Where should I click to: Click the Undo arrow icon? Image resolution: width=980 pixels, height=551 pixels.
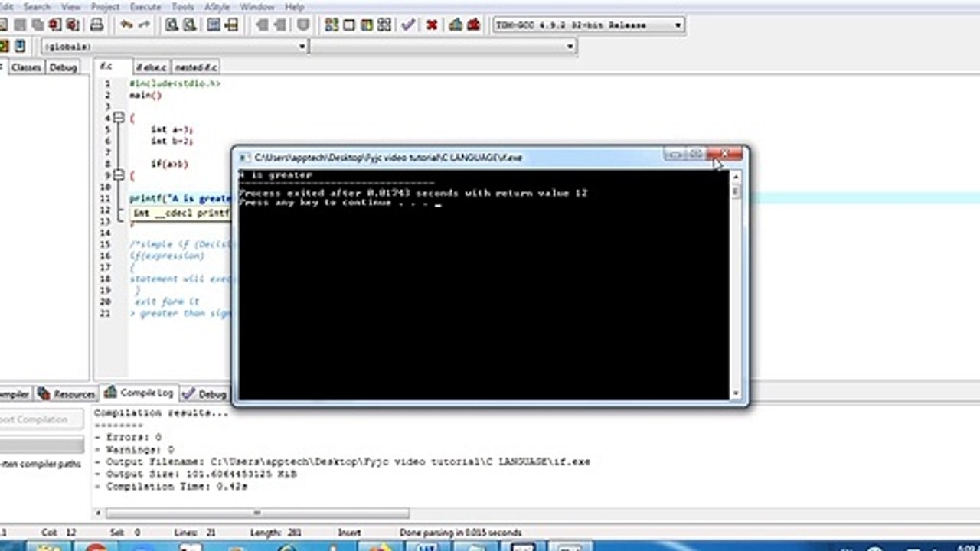126,25
